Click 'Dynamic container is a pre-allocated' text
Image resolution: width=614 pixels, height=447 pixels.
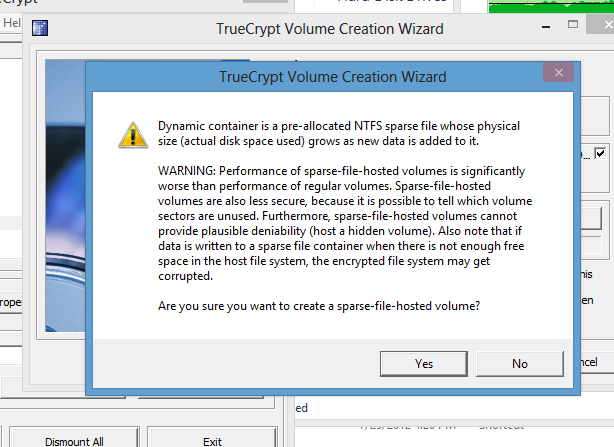339,133
